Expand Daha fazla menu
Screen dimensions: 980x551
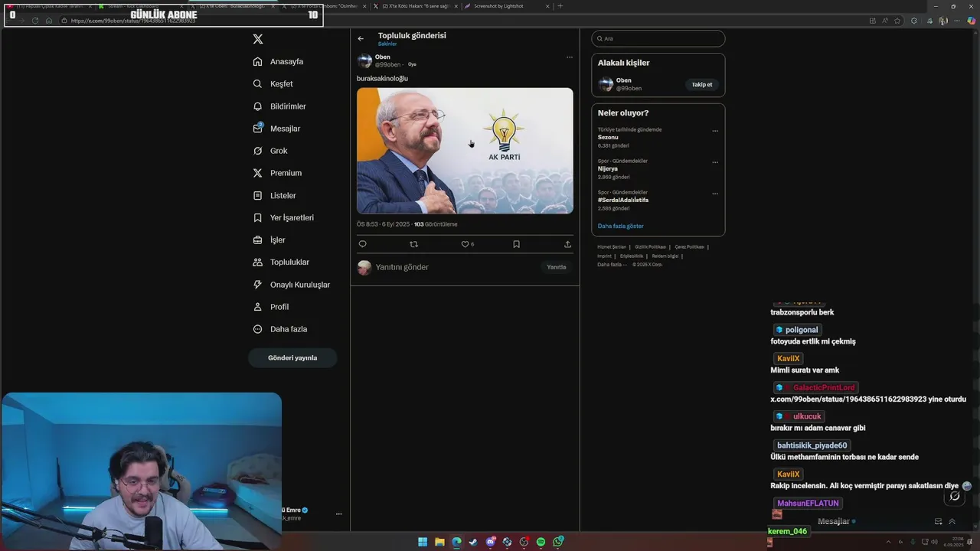pos(279,329)
